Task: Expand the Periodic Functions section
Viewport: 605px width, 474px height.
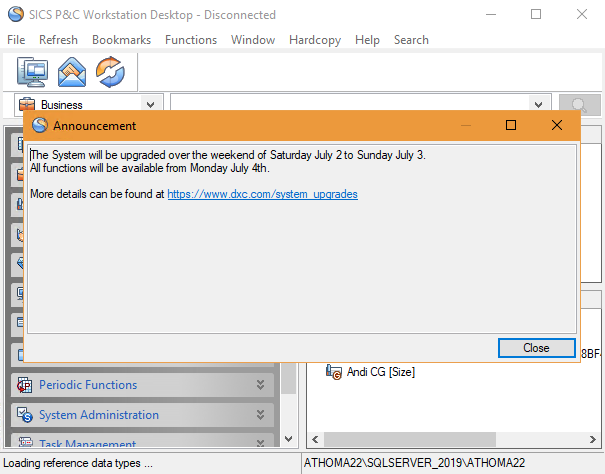Action: (261, 385)
